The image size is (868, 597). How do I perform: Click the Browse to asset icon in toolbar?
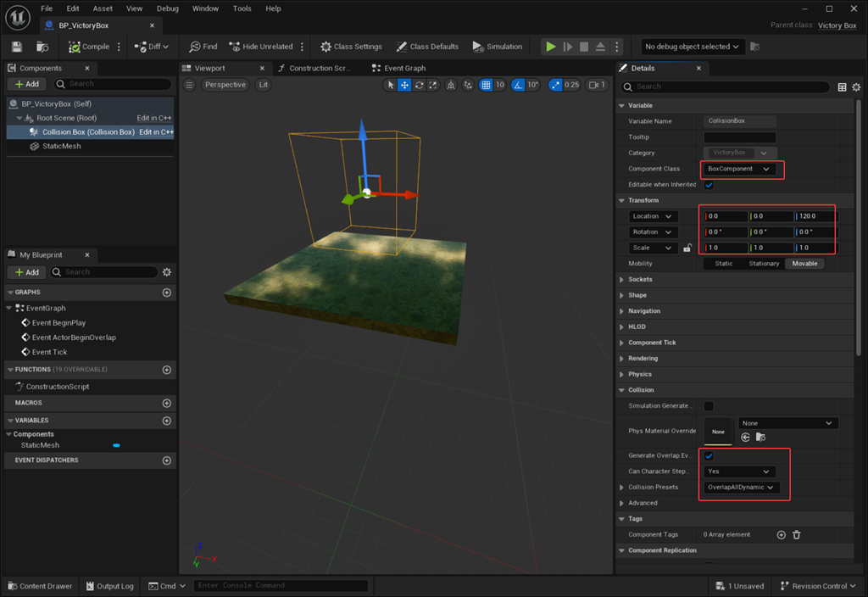click(x=42, y=47)
